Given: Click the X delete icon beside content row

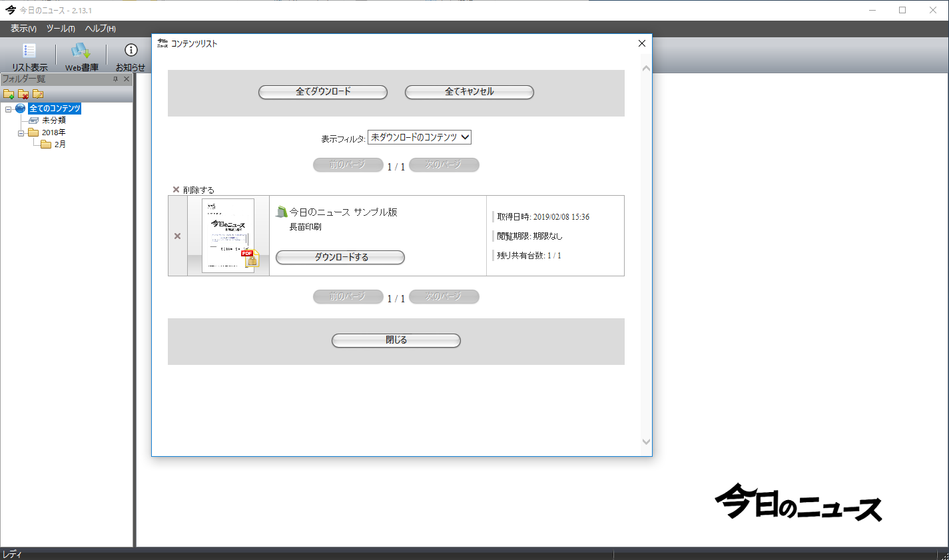Looking at the screenshot, I should coord(177,236).
